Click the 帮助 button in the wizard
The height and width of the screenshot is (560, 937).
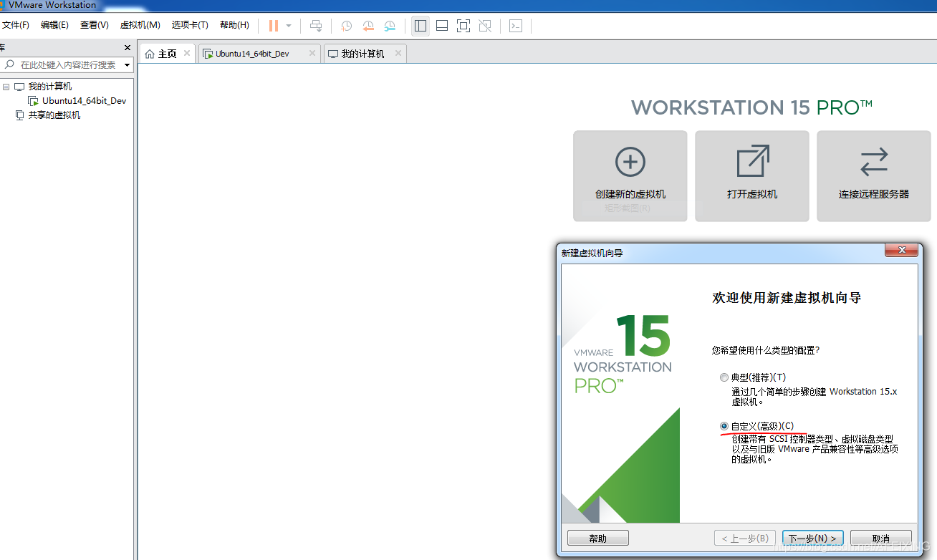pyautogui.click(x=598, y=539)
